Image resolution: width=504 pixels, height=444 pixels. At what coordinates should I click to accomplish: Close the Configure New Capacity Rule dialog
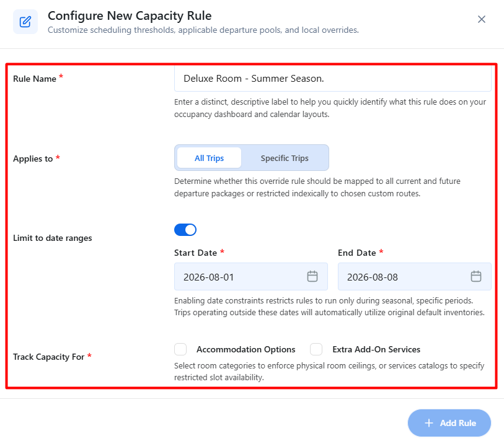tap(481, 19)
